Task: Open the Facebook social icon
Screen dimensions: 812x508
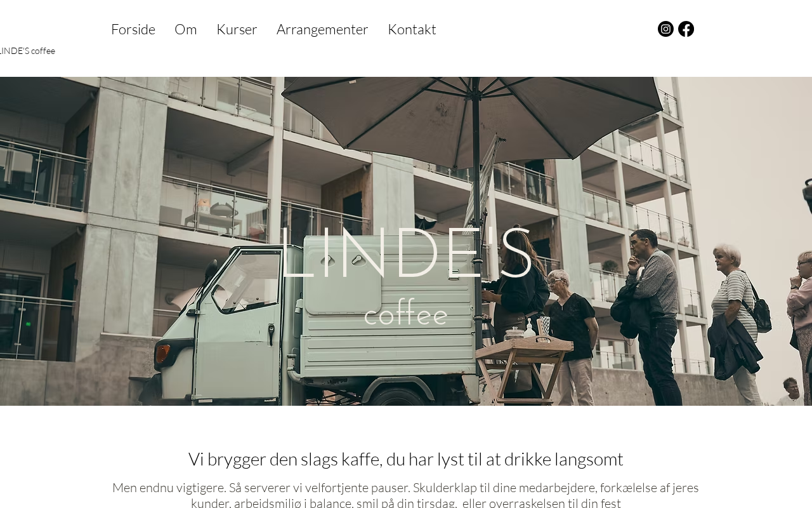Action: tap(686, 29)
